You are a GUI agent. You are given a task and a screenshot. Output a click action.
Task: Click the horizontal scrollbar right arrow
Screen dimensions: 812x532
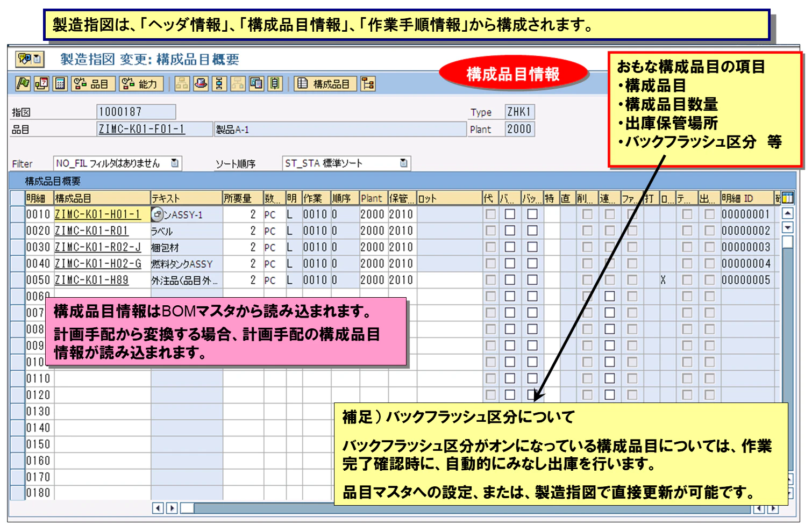(171, 508)
